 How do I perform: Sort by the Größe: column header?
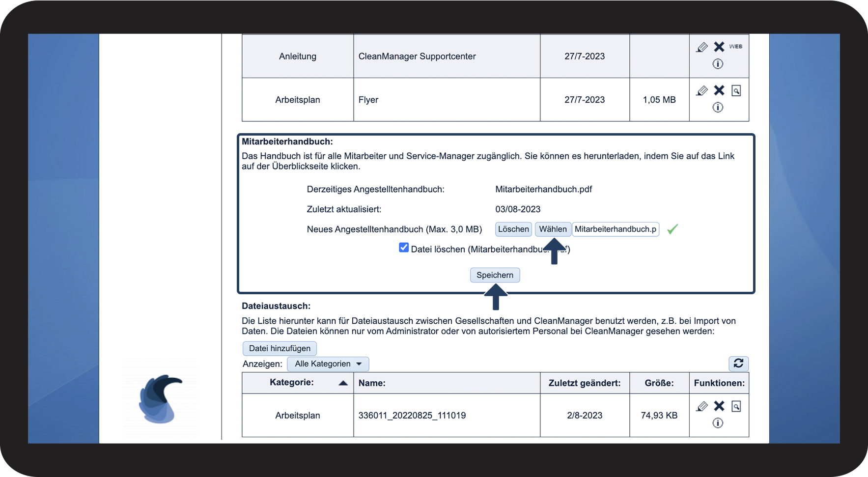tap(659, 383)
